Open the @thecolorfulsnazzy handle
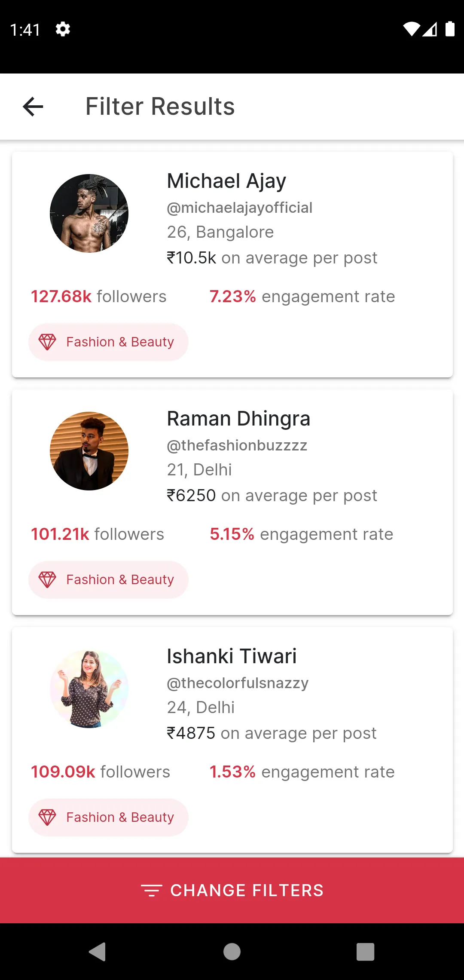Viewport: 464px width, 980px height. coord(238,683)
